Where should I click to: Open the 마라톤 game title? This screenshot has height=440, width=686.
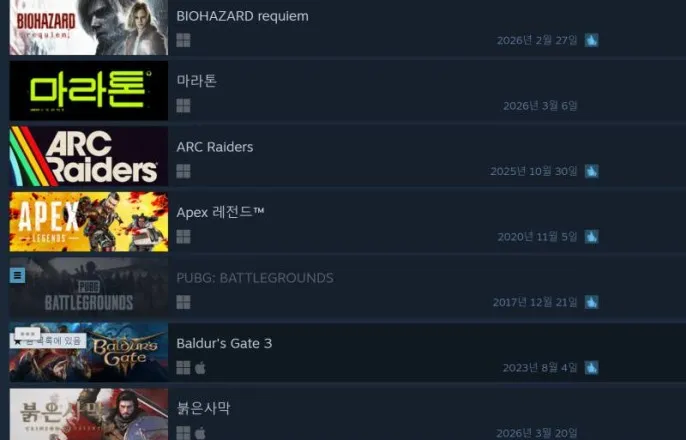coord(196,81)
